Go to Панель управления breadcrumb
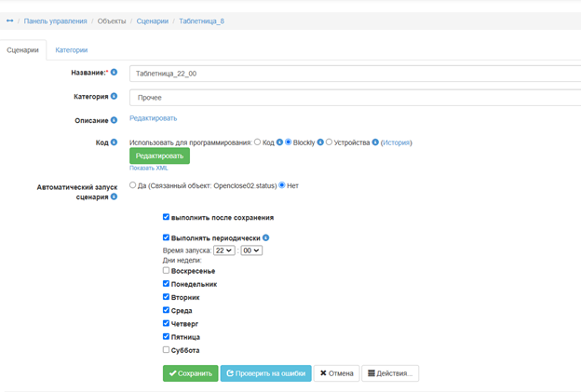581x392 pixels. (x=55, y=21)
